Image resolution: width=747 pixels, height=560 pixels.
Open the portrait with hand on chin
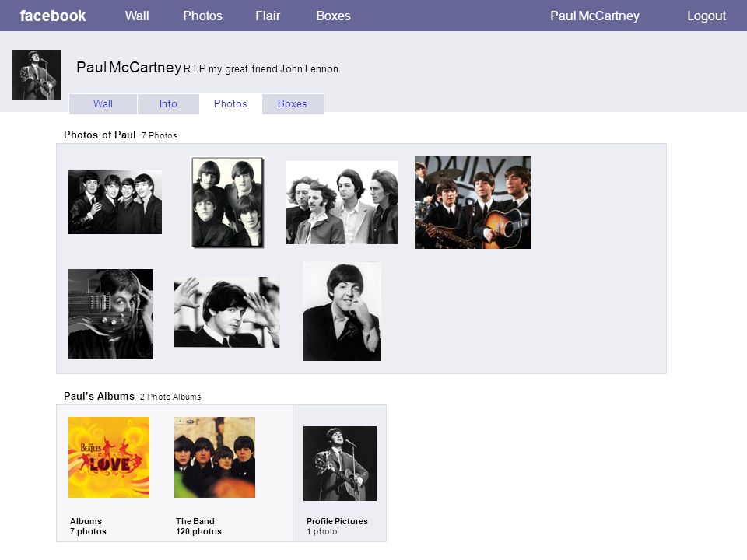pos(342,311)
